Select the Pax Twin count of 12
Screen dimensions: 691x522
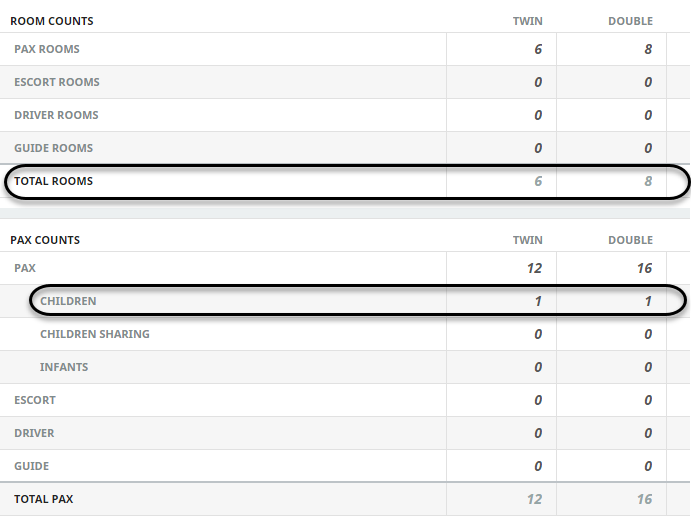(533, 268)
